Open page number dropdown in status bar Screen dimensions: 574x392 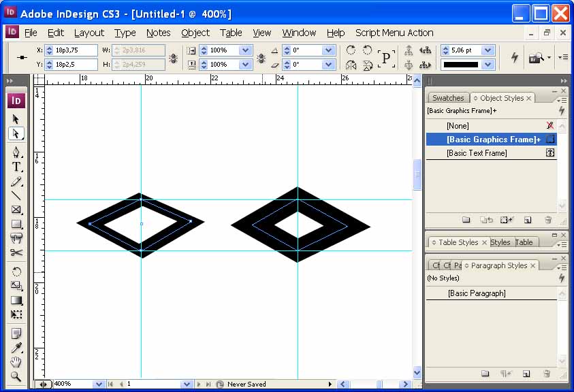[187, 384]
